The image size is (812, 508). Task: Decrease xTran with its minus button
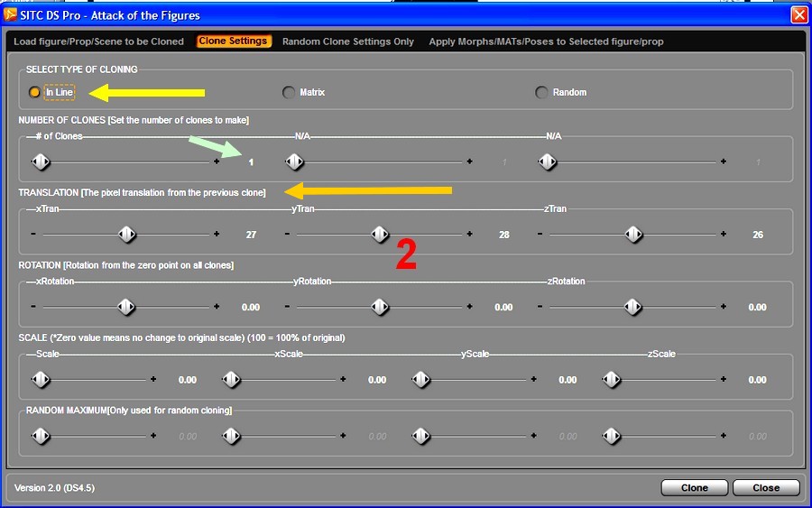coord(33,234)
